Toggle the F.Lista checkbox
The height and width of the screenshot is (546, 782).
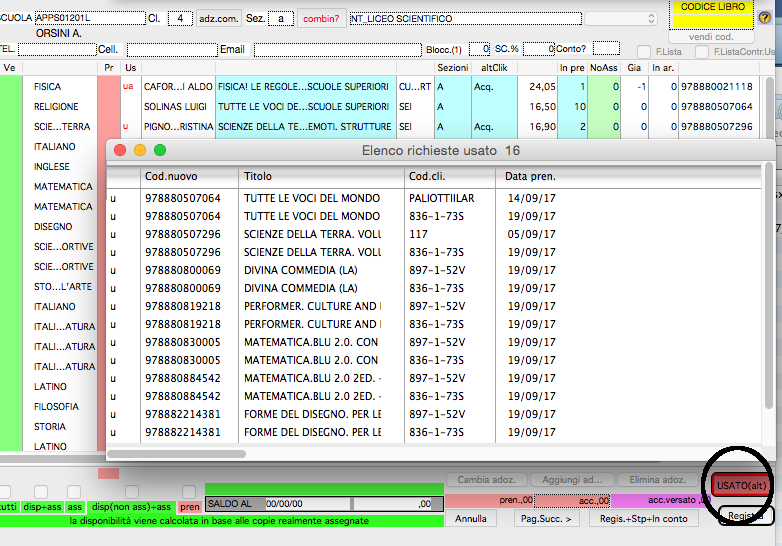[x=644, y=52]
